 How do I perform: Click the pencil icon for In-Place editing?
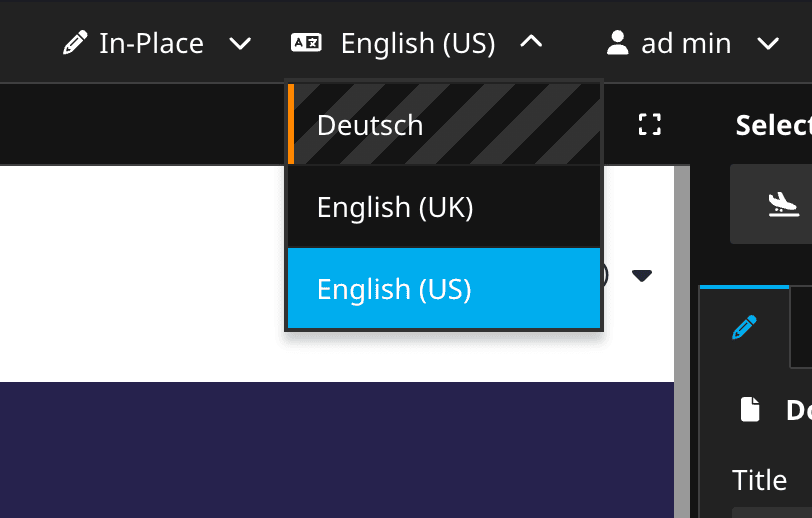(75, 43)
